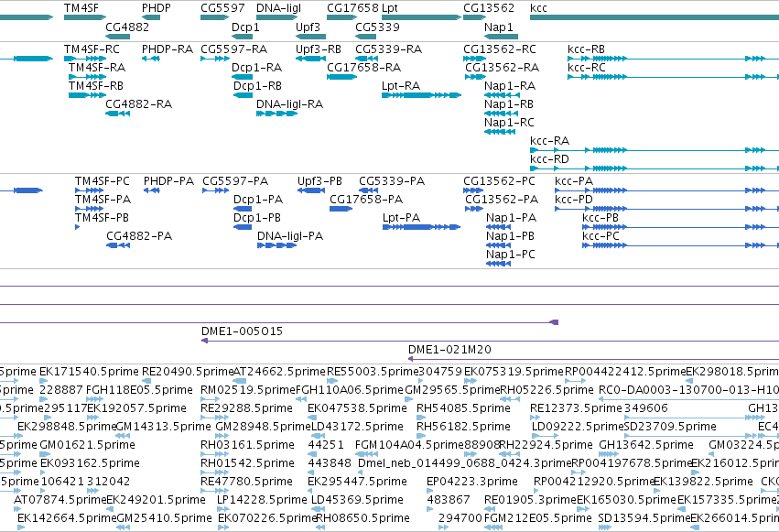This screenshot has width=779, height=532.
Task: Select protein Dcp1-PA
Action: pyautogui.click(x=258, y=200)
